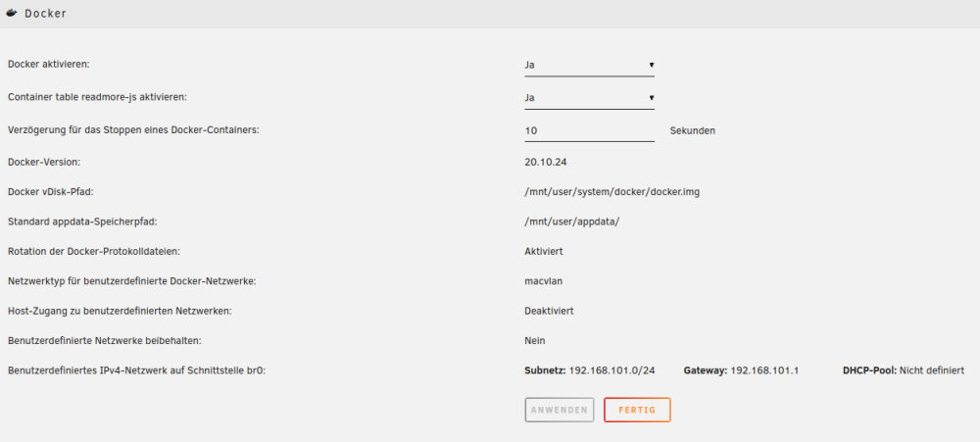Click 'Rotation der Docker-Protokolldateien:' label
The image size is (980, 442).
tap(94, 251)
